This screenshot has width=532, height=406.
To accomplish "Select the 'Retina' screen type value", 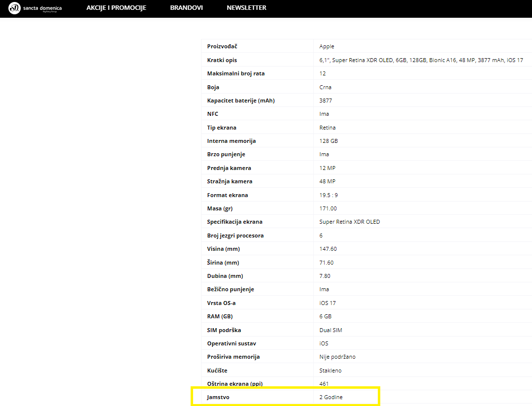I will pos(328,128).
